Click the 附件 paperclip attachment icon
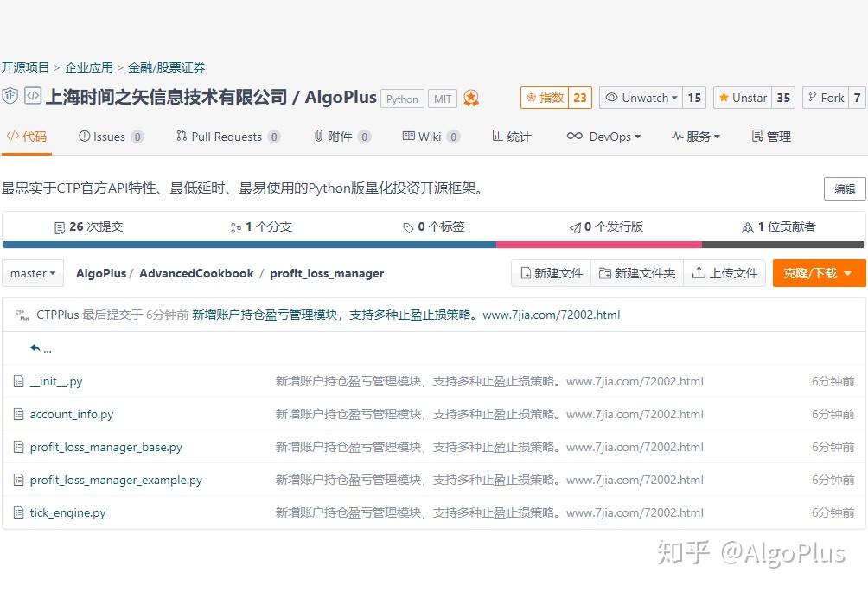The height and width of the screenshot is (592, 868). tap(319, 136)
